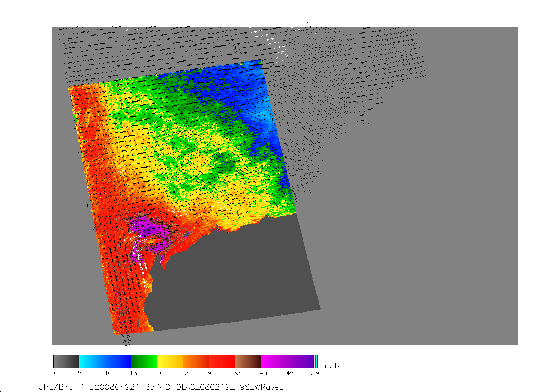The height and width of the screenshot is (392, 546).
Task: Click the '>50' legend label
Action: 316,373
